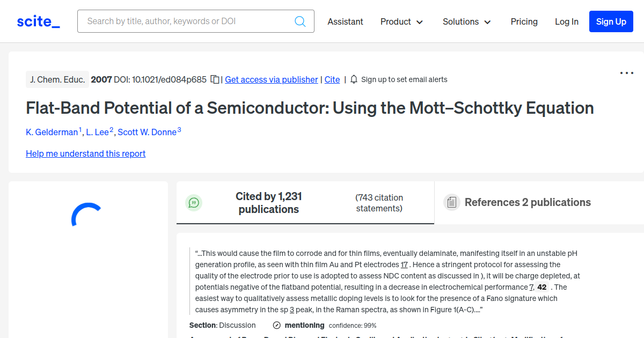Click the citation quote bubble icon
The image size is (644, 338).
tap(194, 203)
